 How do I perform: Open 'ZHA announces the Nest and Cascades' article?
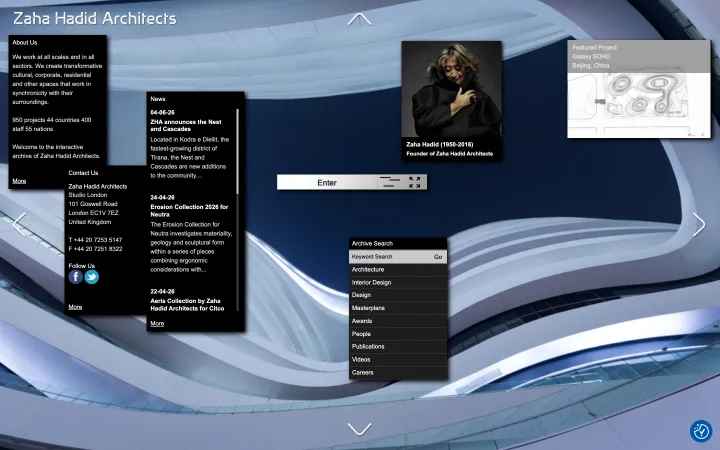point(186,125)
